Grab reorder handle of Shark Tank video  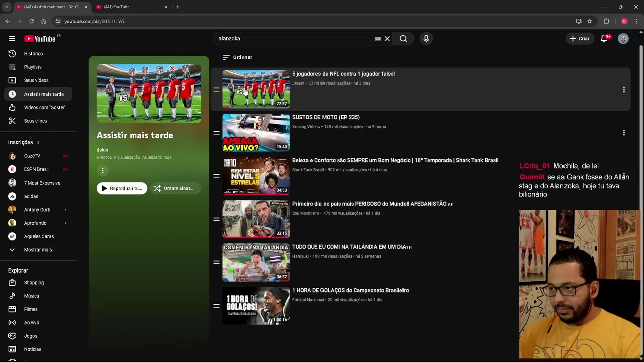[x=216, y=176]
